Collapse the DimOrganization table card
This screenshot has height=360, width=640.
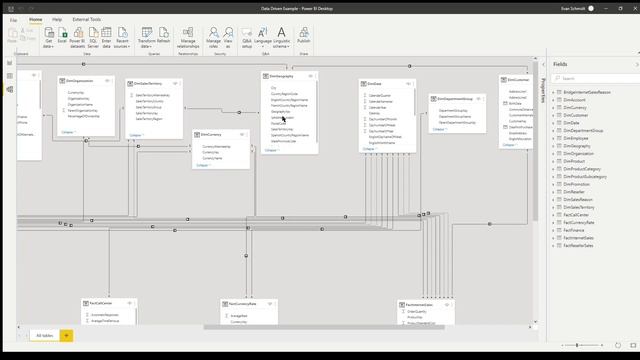(x=68, y=132)
